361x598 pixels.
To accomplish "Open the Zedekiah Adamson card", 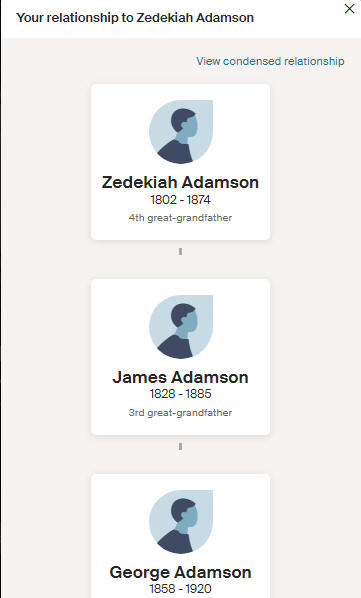I will pyautogui.click(x=180, y=162).
